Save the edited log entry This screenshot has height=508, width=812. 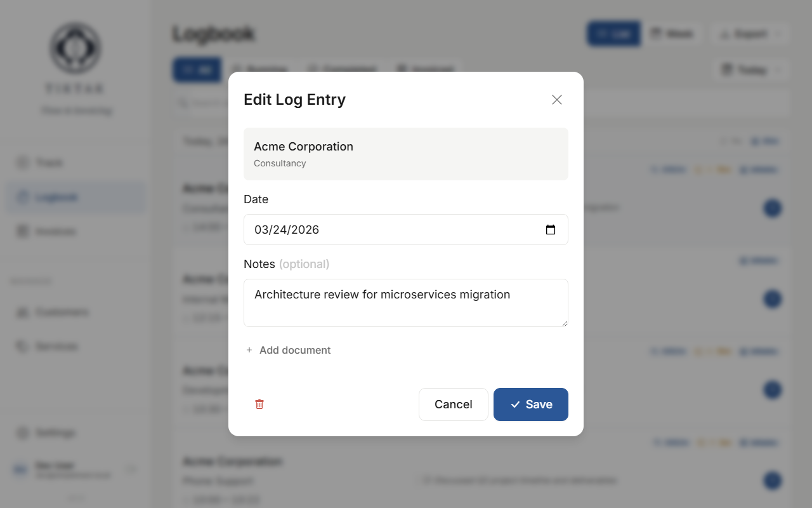pos(530,404)
